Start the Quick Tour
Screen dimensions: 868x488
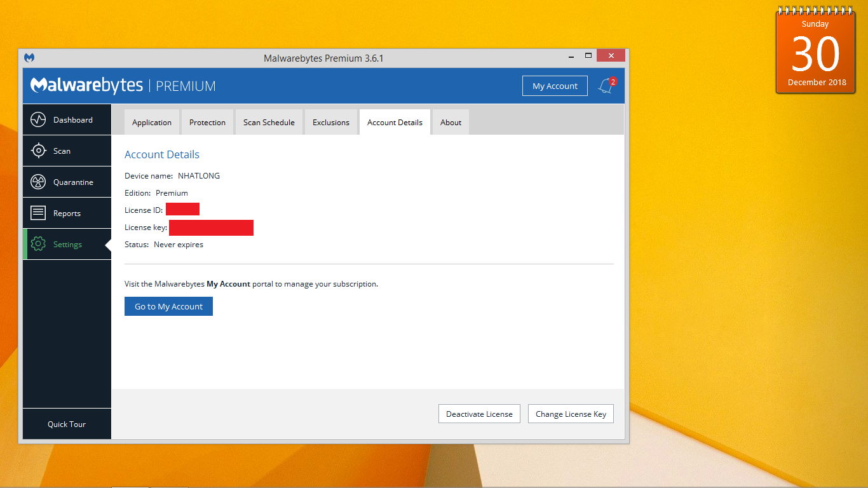pos(67,424)
